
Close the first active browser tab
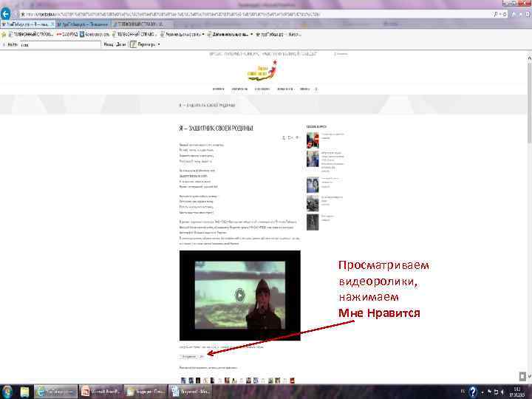pyautogui.click(x=52, y=24)
